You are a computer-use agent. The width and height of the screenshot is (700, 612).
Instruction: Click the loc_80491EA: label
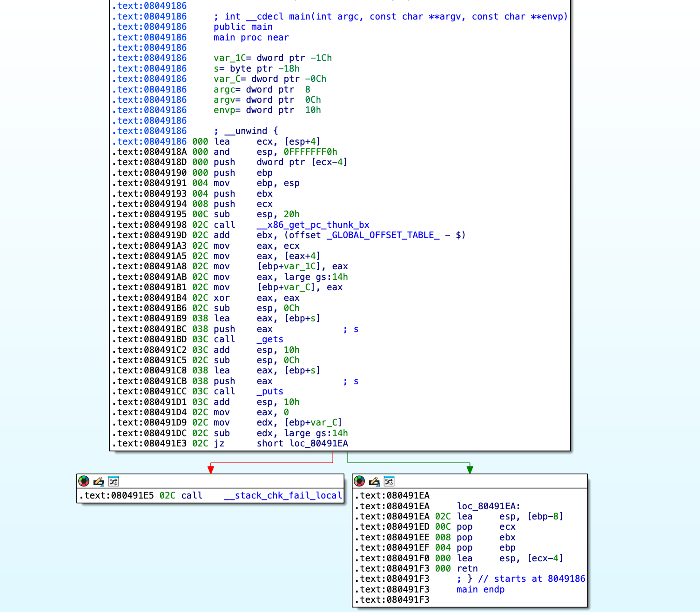[489, 506]
